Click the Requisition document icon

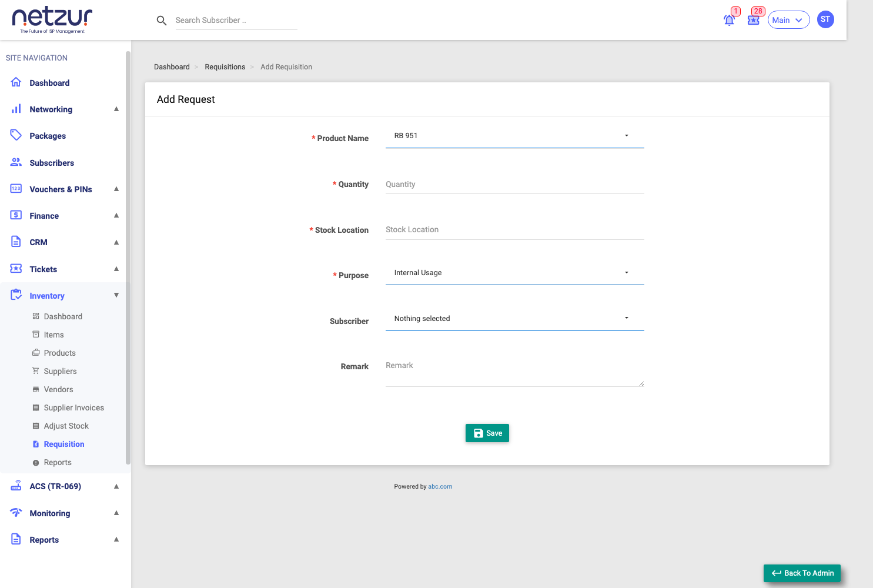[x=36, y=444]
